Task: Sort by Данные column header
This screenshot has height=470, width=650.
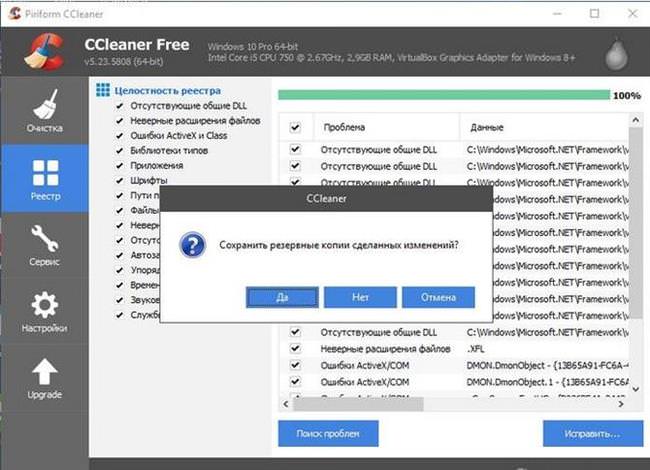Action: (x=545, y=127)
